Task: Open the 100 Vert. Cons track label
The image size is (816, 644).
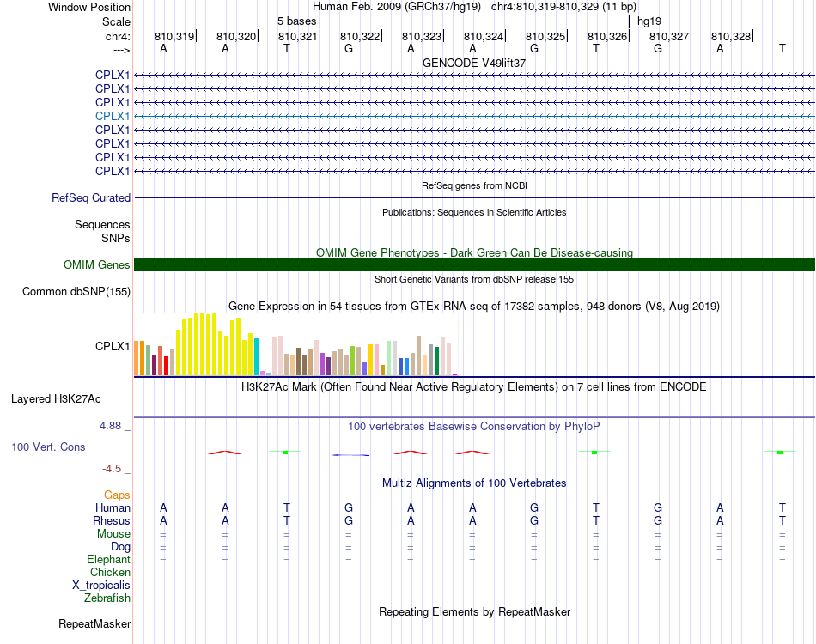Action: point(48,447)
